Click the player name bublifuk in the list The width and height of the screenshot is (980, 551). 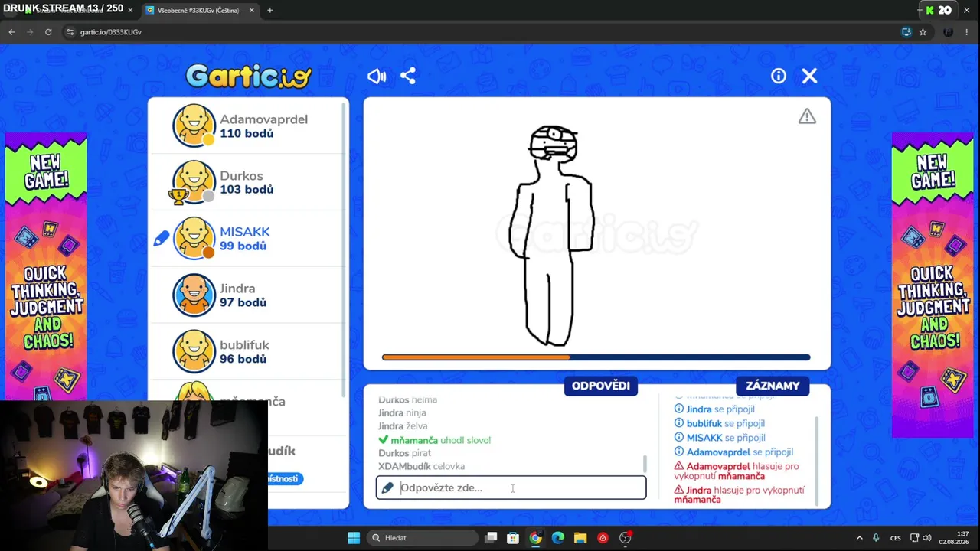click(244, 345)
